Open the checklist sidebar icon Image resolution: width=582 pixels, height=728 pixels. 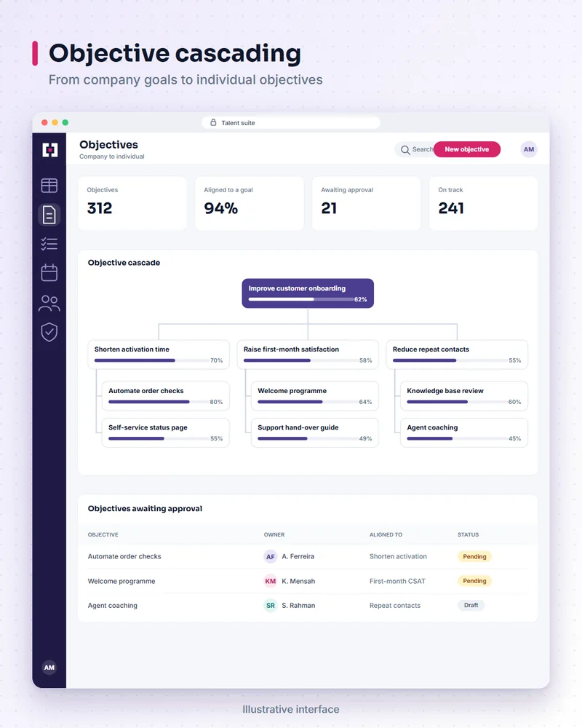pos(49,244)
